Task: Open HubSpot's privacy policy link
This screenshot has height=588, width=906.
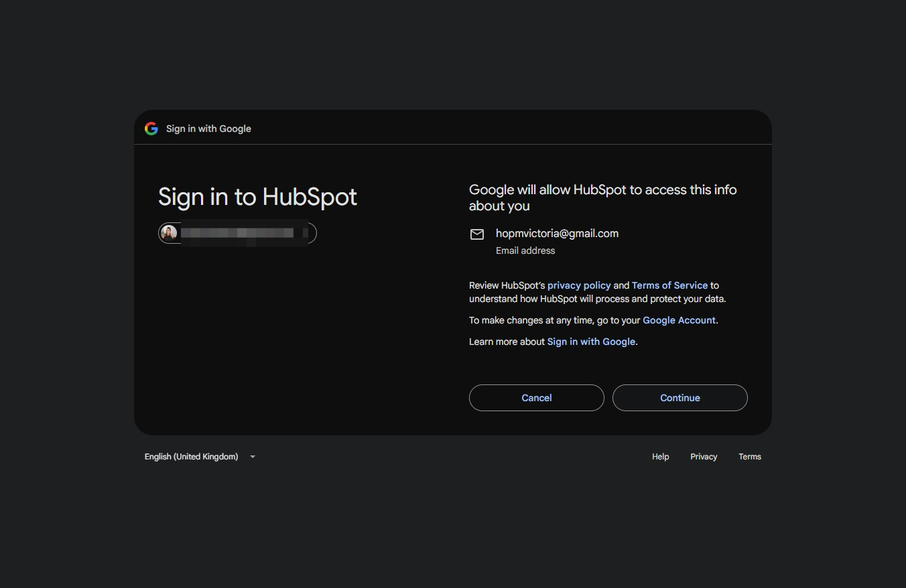Action: [579, 285]
